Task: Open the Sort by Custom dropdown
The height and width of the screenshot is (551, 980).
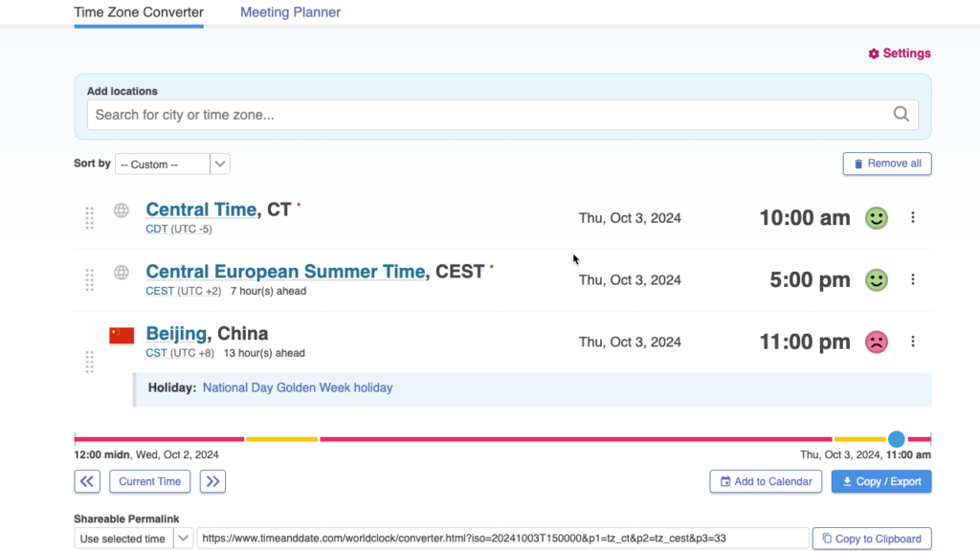Action: [172, 164]
